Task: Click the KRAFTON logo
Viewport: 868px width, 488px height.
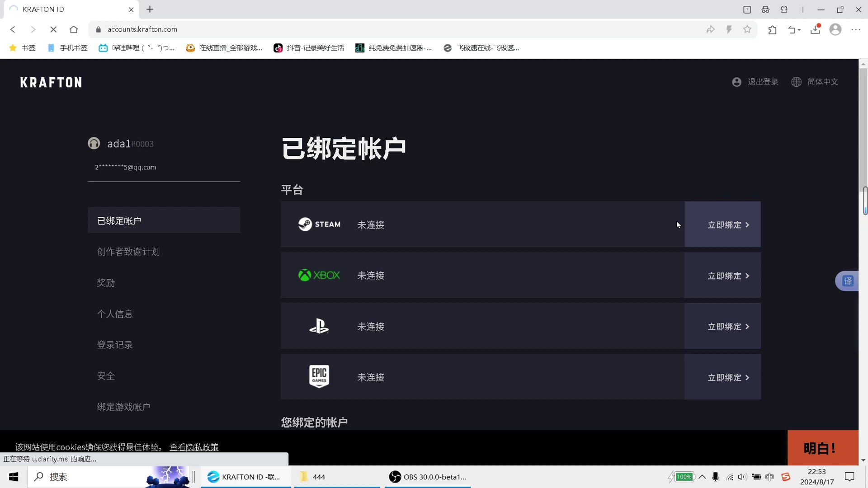Action: (x=51, y=82)
